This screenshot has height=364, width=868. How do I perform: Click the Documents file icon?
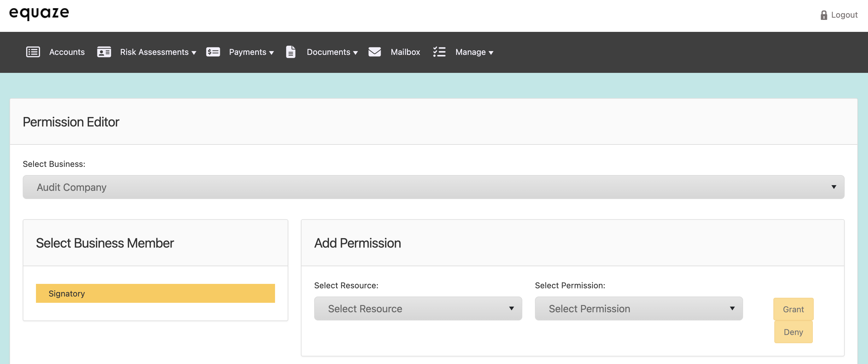[290, 52]
